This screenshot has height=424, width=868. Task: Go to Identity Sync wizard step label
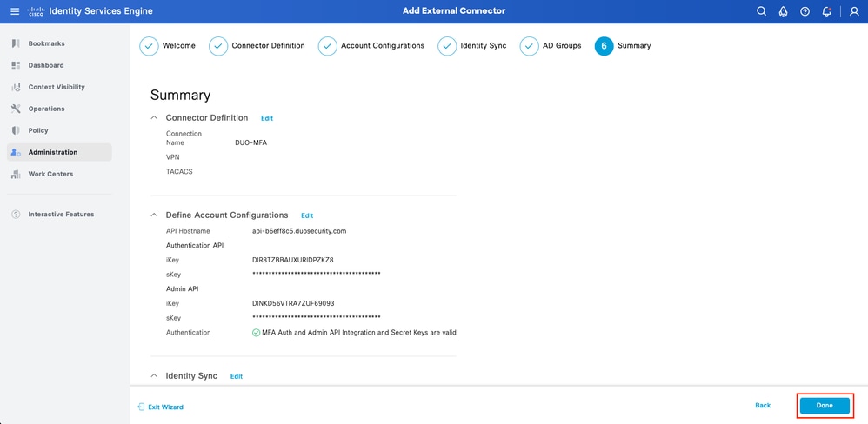pos(484,46)
